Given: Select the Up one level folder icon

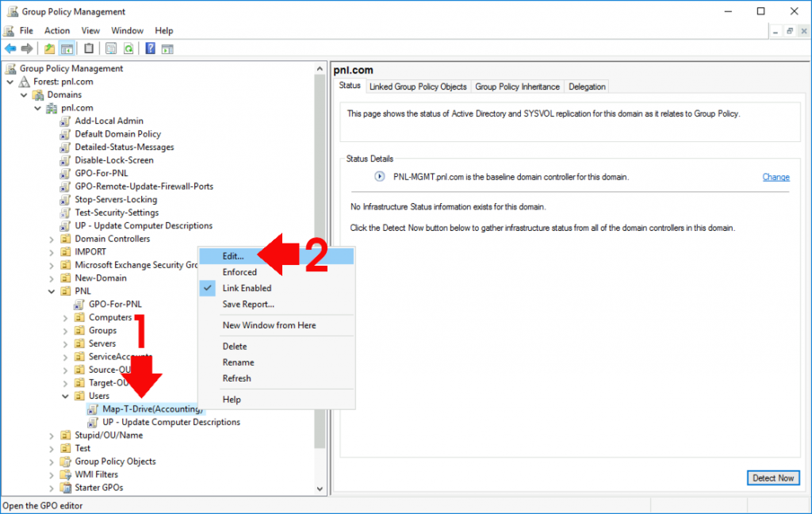Looking at the screenshot, I should pyautogui.click(x=49, y=48).
